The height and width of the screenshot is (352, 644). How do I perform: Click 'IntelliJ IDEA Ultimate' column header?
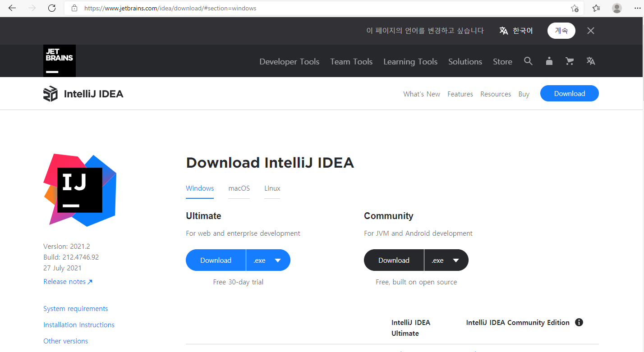click(x=411, y=328)
